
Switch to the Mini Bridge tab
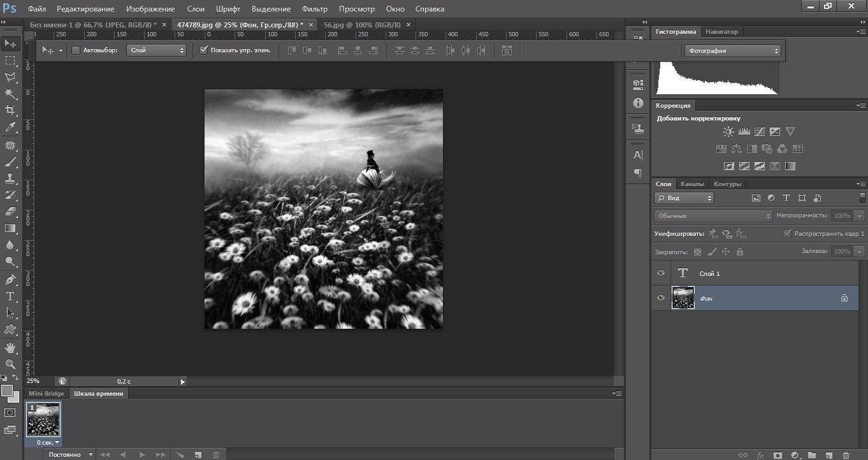pos(47,394)
